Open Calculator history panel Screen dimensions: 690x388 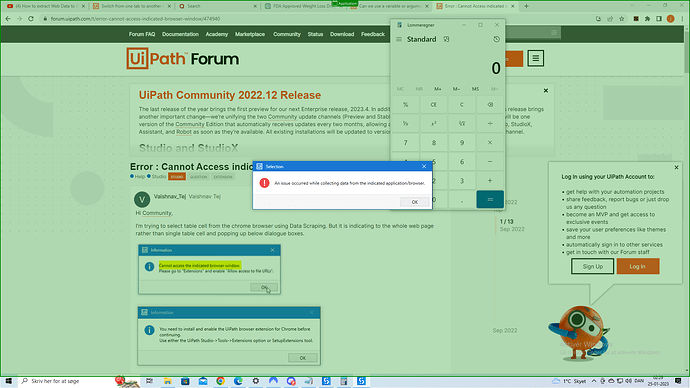point(496,39)
